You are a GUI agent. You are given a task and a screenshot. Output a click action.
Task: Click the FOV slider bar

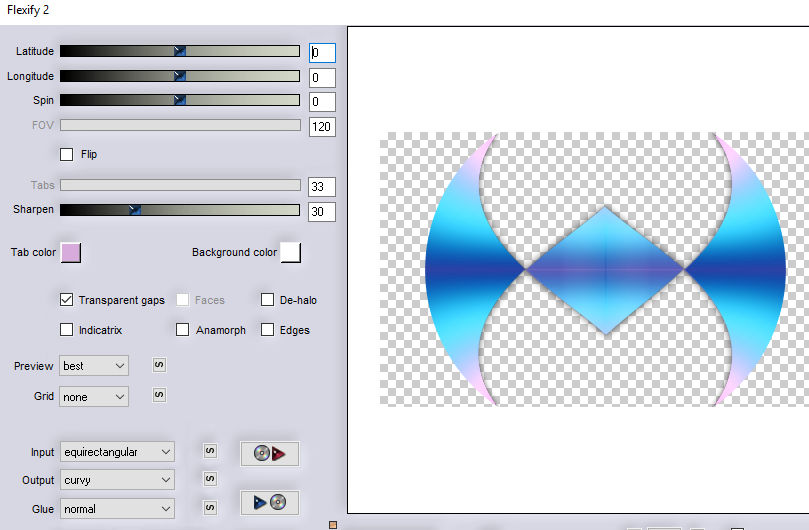(180, 125)
